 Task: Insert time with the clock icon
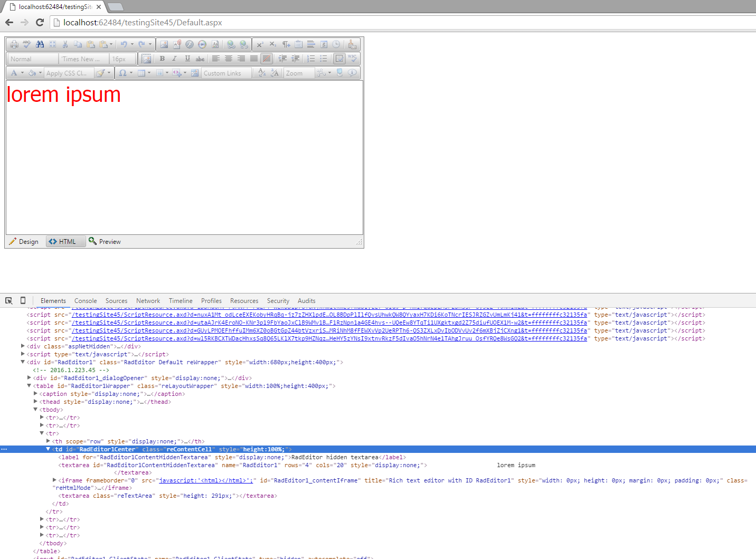336,44
